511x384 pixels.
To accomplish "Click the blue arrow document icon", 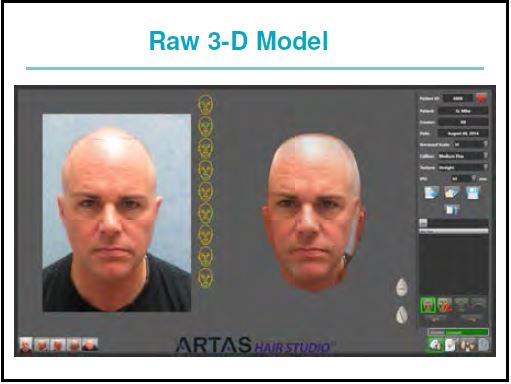I will tap(432, 193).
